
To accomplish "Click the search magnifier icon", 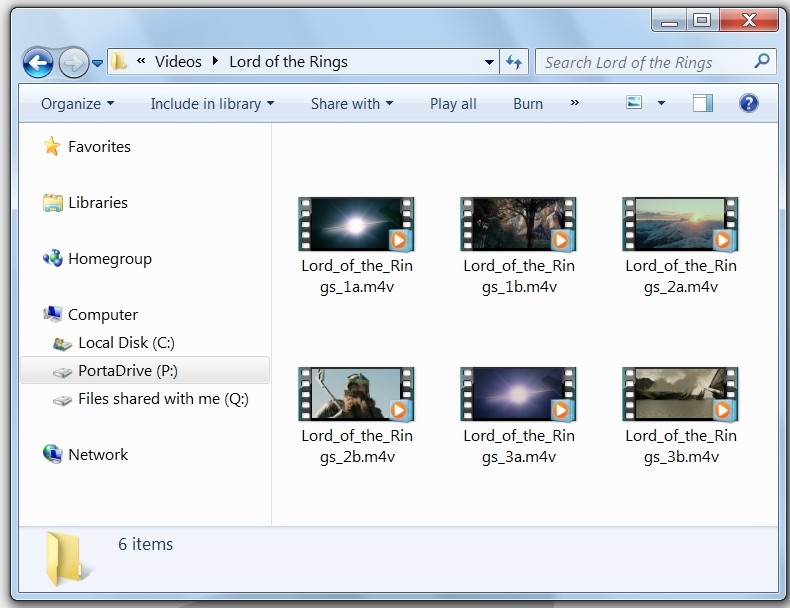I will (x=762, y=61).
